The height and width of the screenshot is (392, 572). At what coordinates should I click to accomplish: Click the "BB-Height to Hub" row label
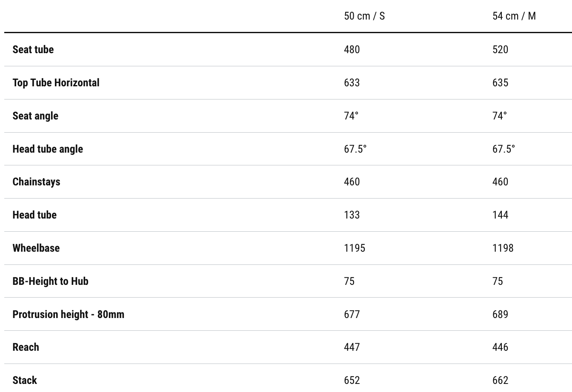50,281
